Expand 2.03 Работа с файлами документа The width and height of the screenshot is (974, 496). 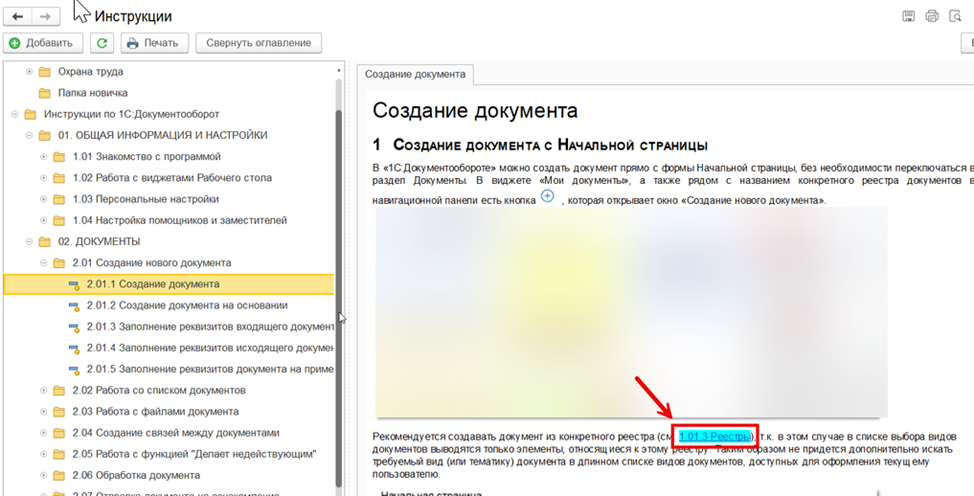(x=43, y=411)
